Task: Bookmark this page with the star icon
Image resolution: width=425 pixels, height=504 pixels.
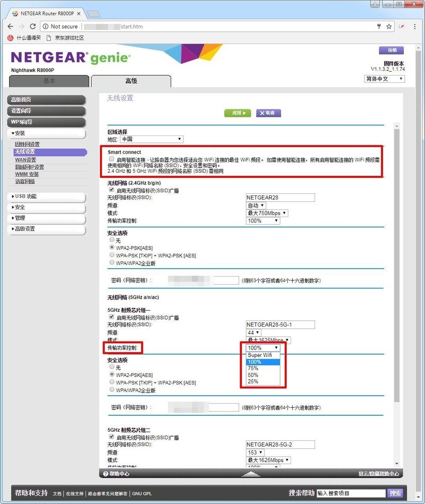Action: [x=389, y=27]
